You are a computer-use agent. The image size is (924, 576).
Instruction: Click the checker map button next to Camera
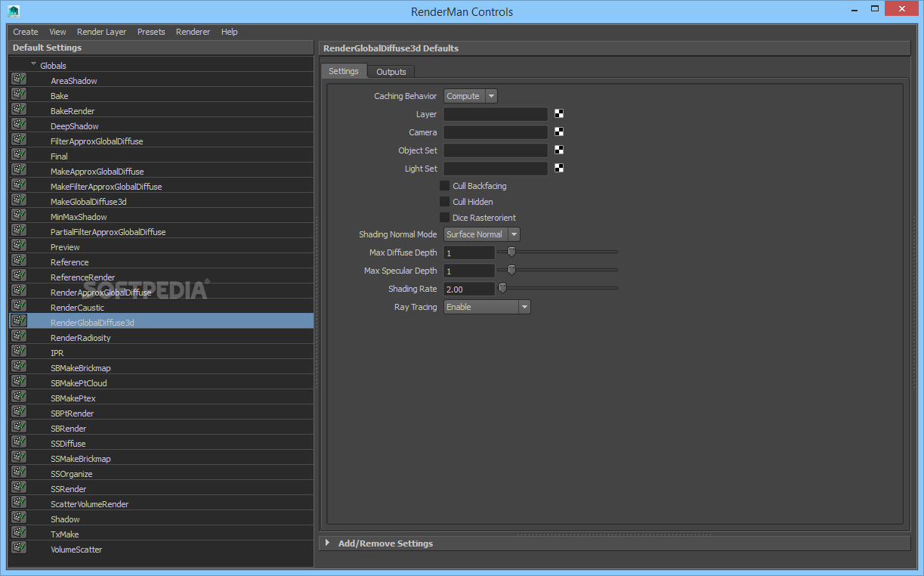click(x=559, y=132)
